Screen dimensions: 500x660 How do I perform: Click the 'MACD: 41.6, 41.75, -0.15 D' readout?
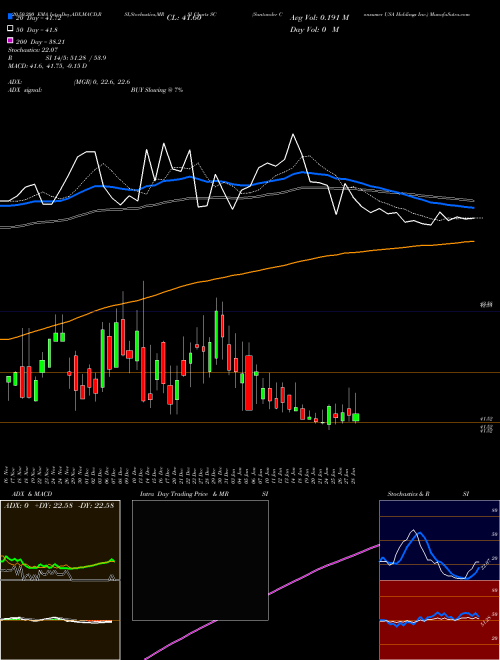tap(47, 66)
